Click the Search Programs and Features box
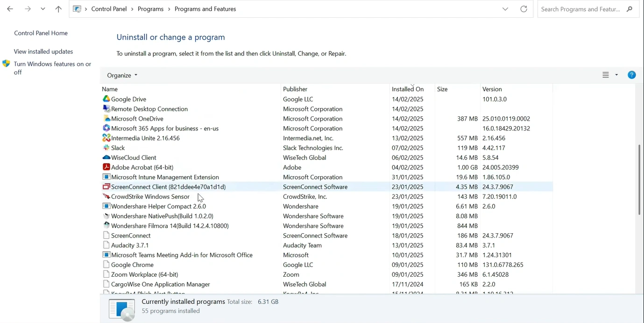Screen dimensions: 644x323 581,9
